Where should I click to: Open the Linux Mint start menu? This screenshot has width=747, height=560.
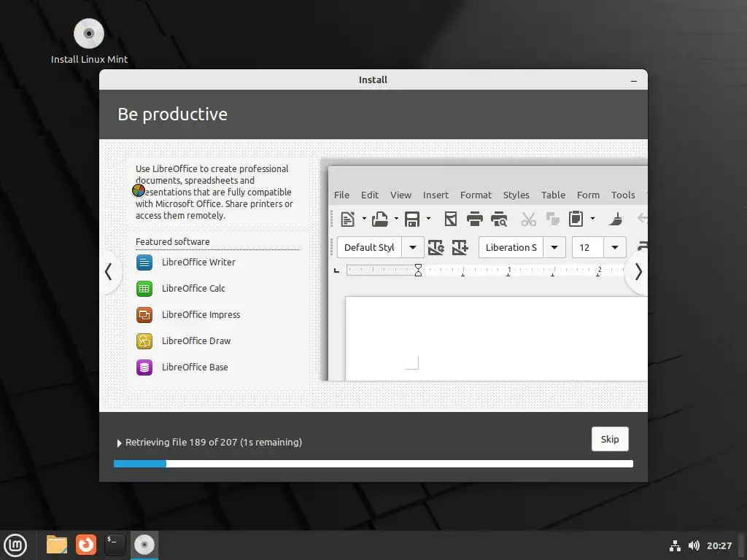pos(16,545)
